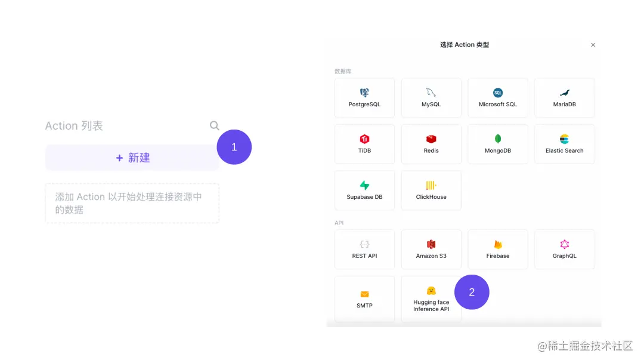Viewport: 644px width, 363px height.
Task: Click the Amazon S3 label
Action: coord(431,256)
